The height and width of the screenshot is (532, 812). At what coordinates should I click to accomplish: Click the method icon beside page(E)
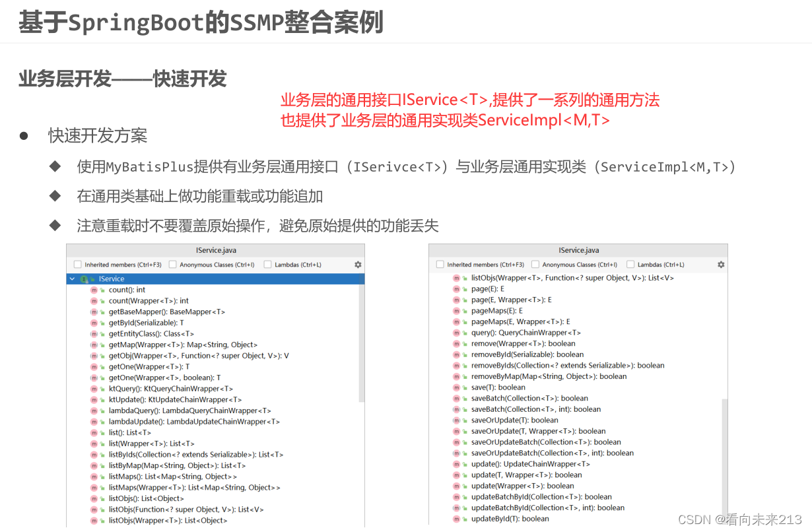(456, 288)
